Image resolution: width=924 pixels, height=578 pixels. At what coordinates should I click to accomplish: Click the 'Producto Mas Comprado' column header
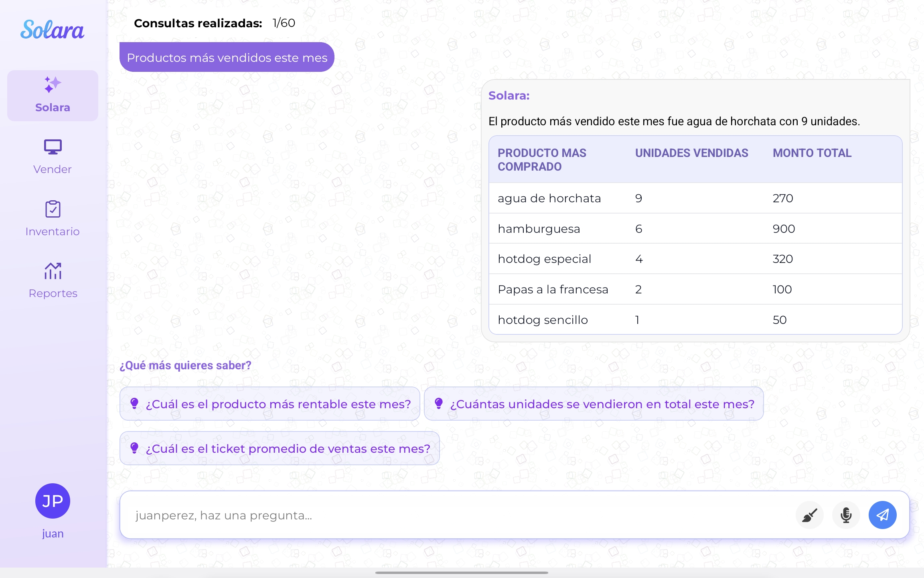tap(542, 159)
